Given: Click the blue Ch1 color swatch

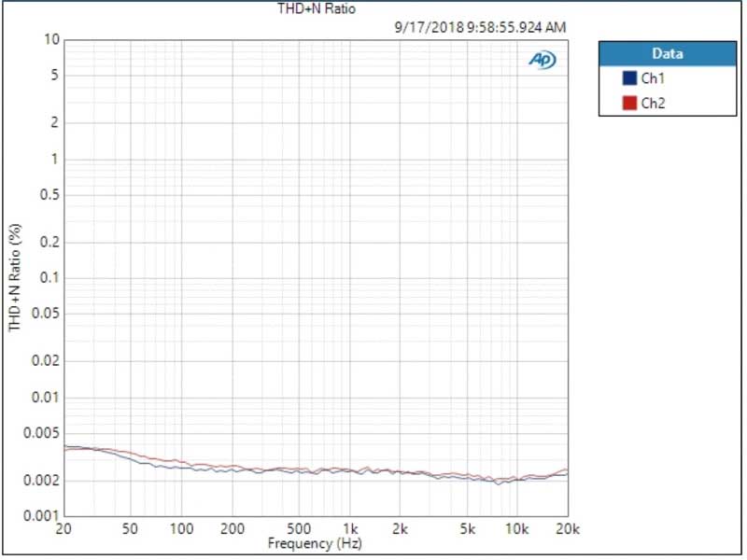Looking at the screenshot, I should (629, 78).
